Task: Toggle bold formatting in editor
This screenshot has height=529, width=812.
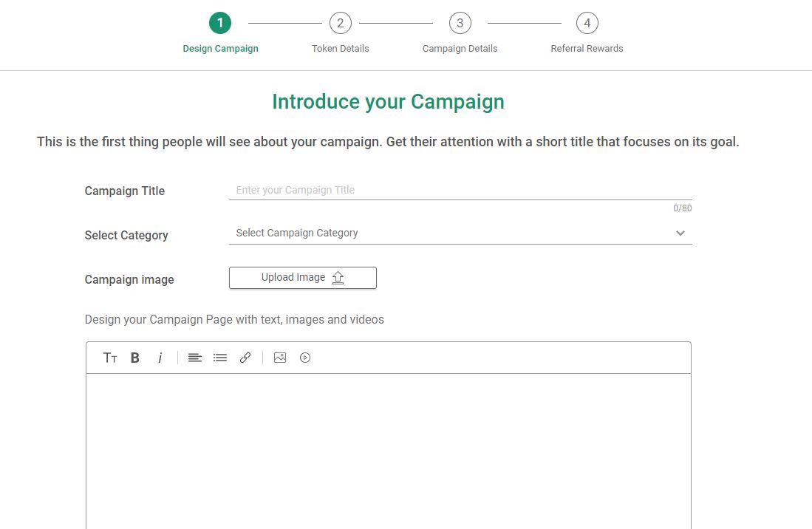Action: click(134, 358)
